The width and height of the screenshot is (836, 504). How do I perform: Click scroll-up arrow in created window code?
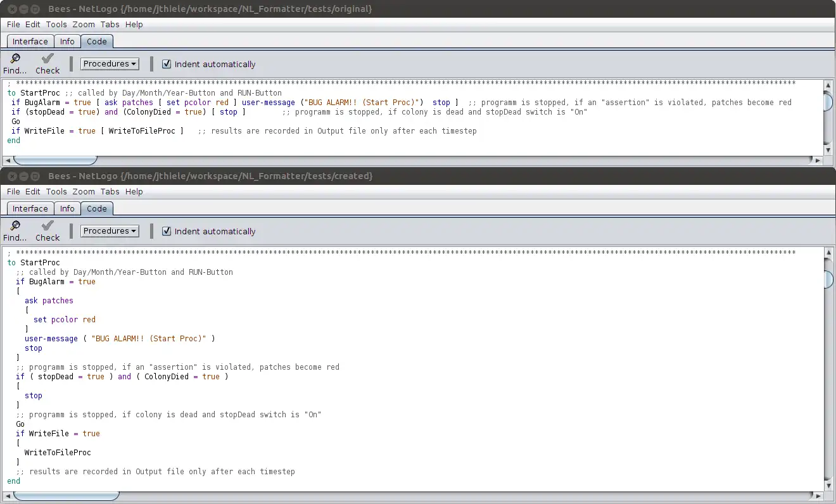click(829, 253)
